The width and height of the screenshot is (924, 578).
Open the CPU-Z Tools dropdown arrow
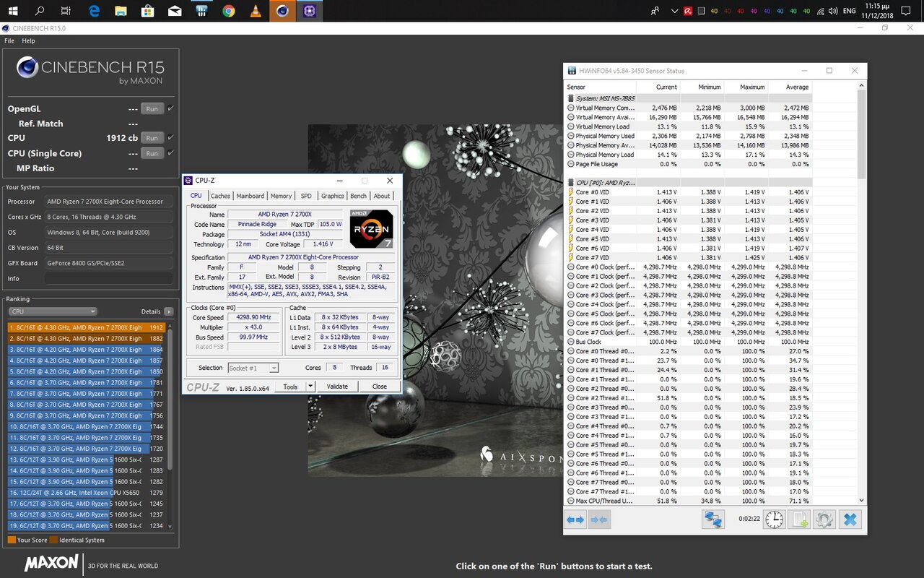(310, 387)
